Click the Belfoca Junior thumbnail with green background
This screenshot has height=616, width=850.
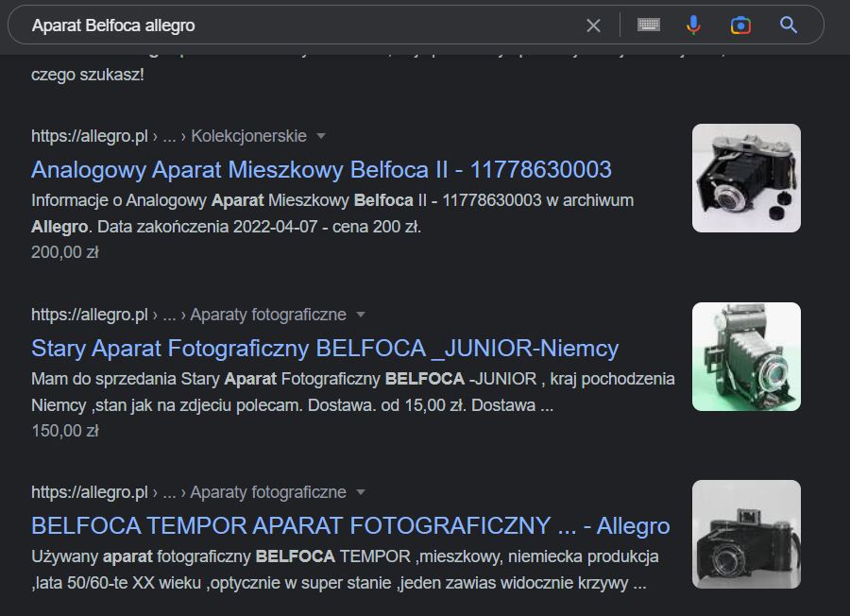click(746, 356)
